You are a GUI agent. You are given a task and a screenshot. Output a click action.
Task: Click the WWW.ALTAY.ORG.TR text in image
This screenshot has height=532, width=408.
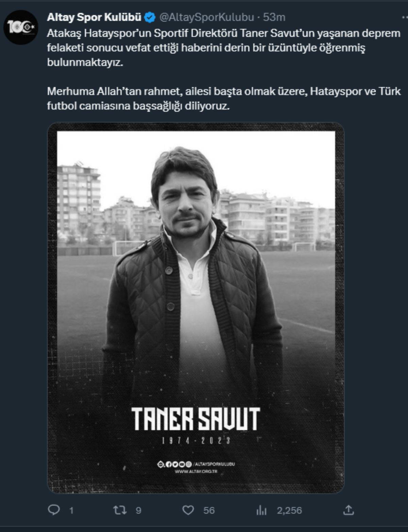196,471
